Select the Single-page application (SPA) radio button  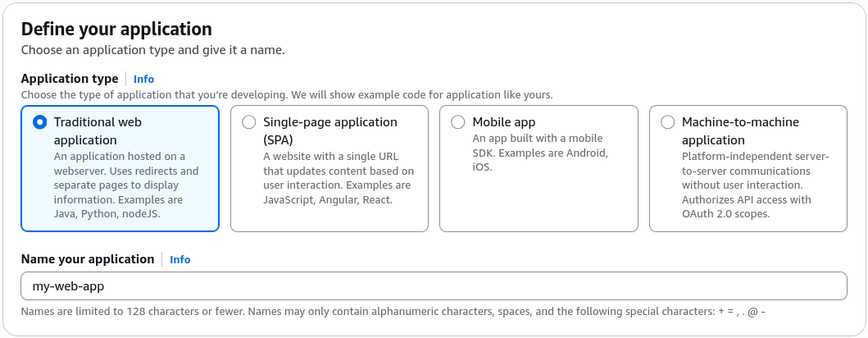click(x=249, y=122)
